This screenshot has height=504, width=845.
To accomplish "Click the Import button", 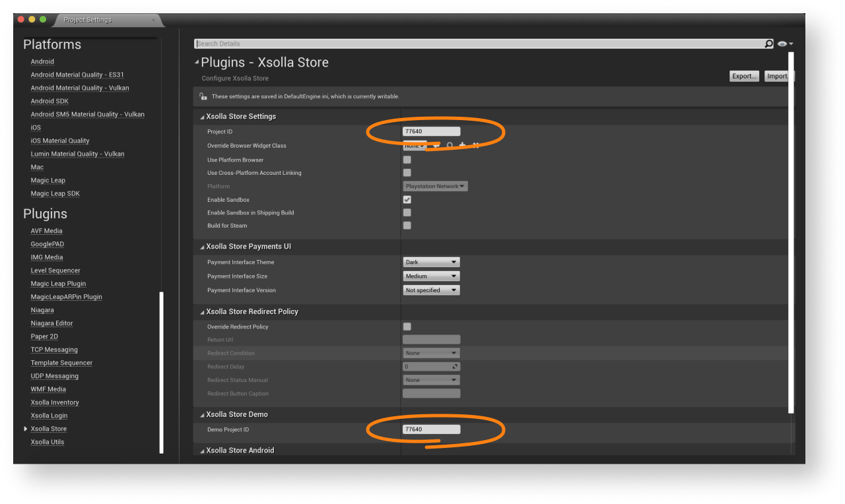I will (777, 76).
